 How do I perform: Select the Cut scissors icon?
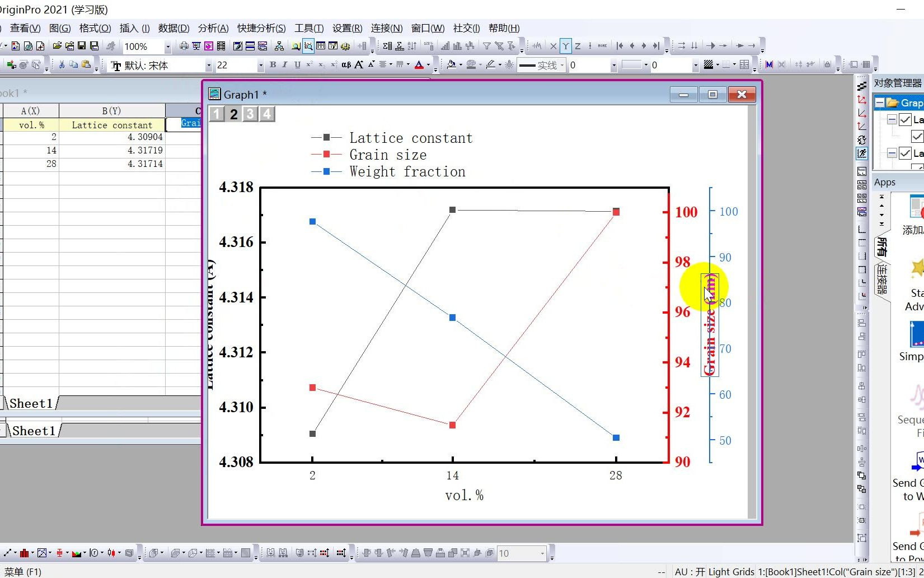62,65
